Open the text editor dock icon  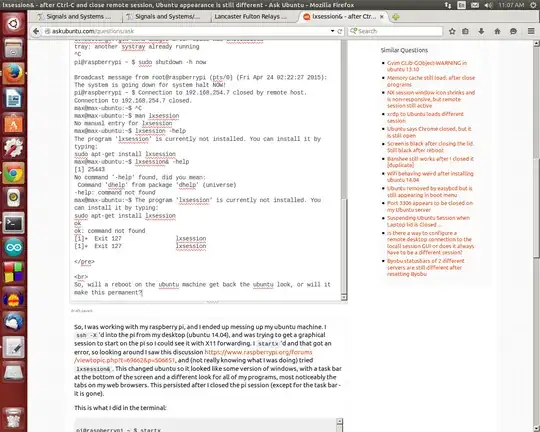point(13,347)
